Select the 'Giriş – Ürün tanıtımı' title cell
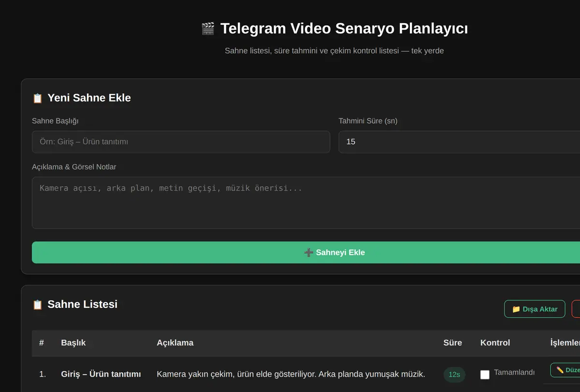This screenshot has height=392, width=580. pos(101,374)
